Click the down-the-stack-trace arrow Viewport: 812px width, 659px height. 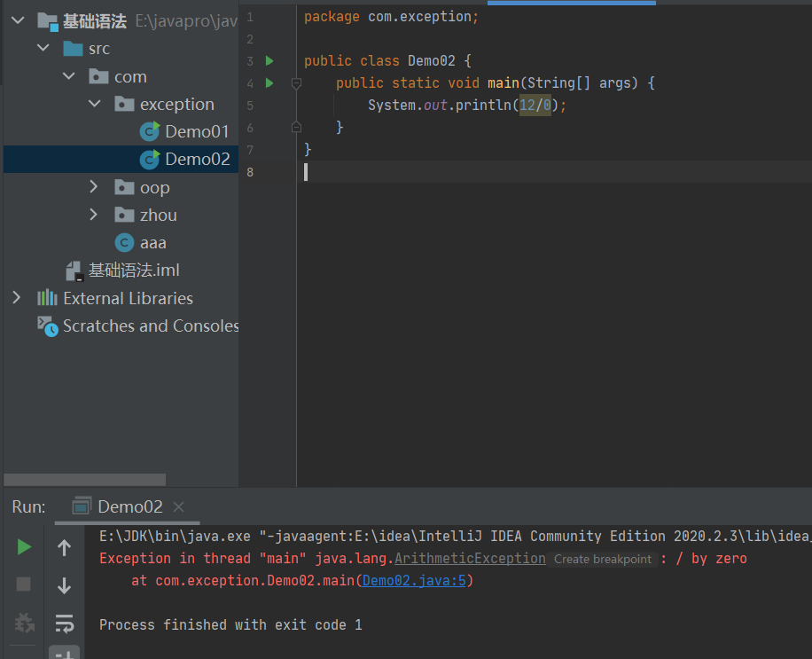[64, 585]
